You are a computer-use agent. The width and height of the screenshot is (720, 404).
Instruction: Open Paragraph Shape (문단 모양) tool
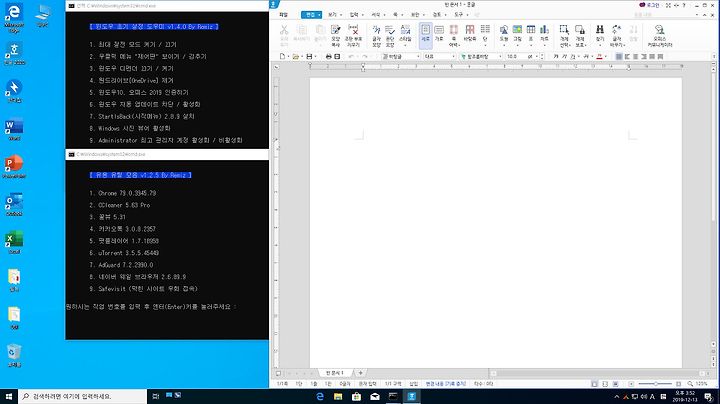(390, 36)
